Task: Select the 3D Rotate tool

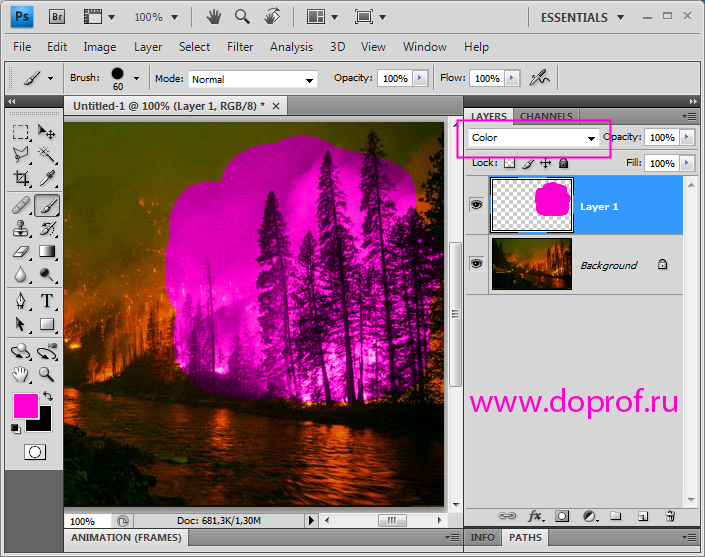Action: (21, 352)
